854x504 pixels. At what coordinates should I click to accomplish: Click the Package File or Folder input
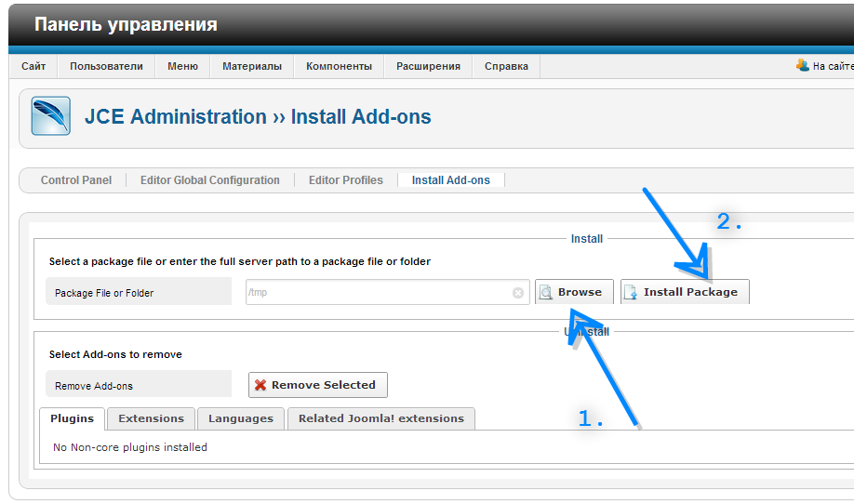click(x=378, y=293)
